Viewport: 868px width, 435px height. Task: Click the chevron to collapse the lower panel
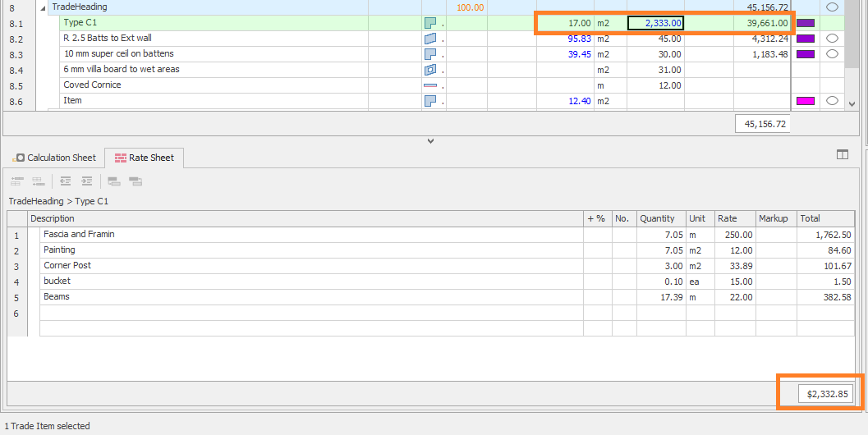pos(430,141)
